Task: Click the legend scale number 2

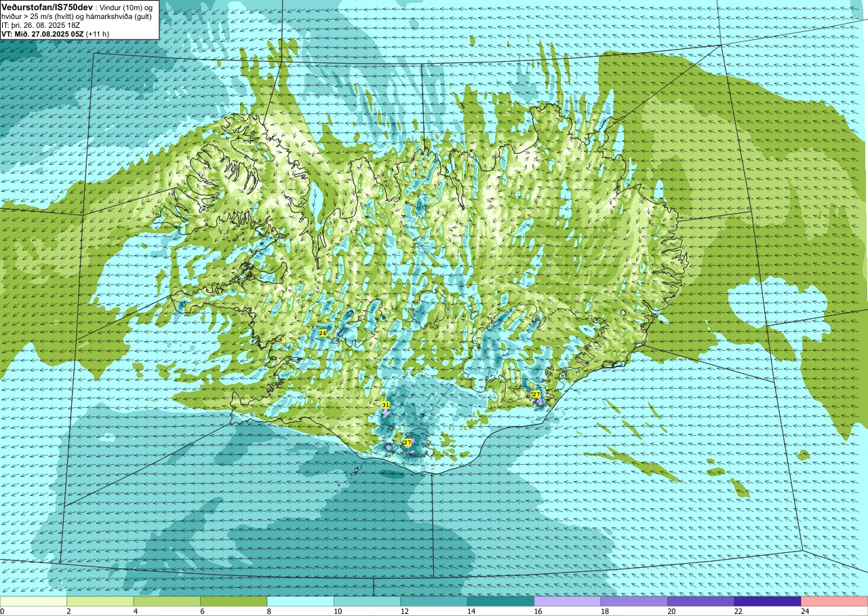Action: pyautogui.click(x=67, y=611)
